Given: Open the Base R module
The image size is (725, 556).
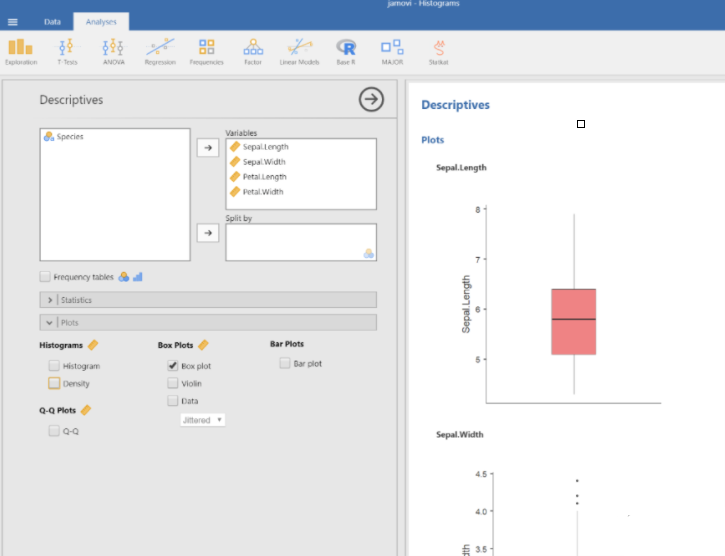Looking at the screenshot, I should tap(346, 50).
